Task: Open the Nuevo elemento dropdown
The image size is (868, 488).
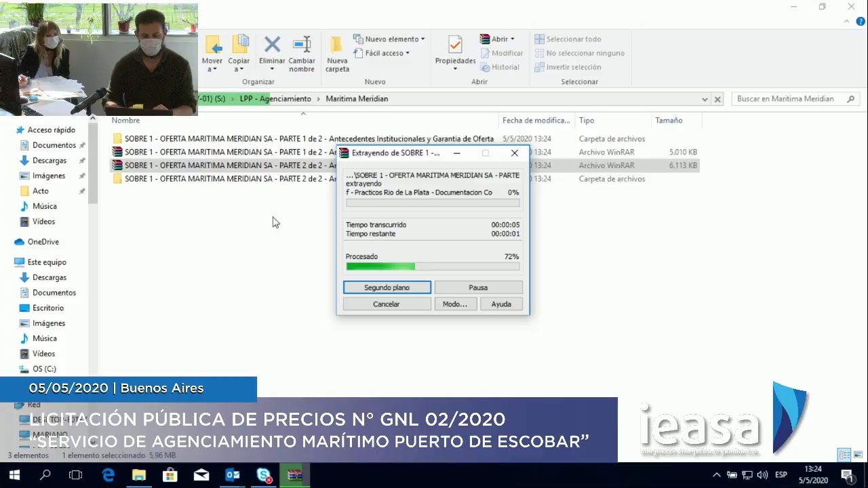Action: pos(389,39)
